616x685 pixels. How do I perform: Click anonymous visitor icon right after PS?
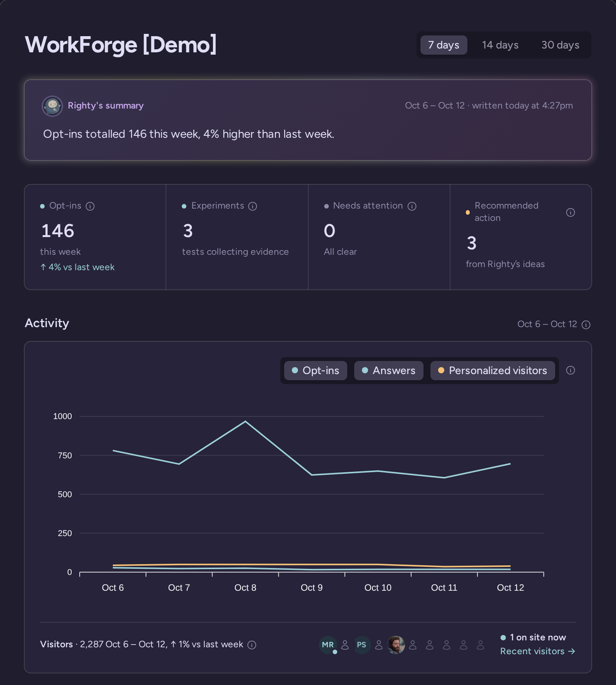pos(379,645)
